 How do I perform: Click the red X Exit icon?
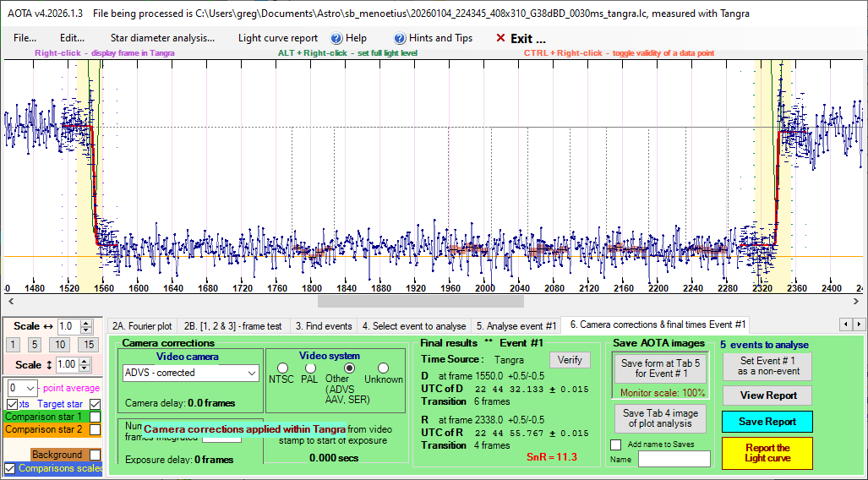[x=500, y=38]
